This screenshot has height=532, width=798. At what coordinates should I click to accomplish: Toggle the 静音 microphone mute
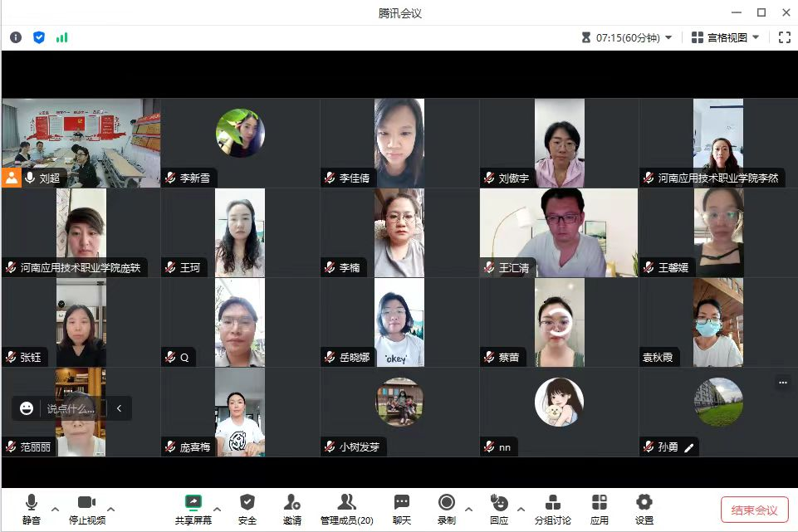point(32,508)
